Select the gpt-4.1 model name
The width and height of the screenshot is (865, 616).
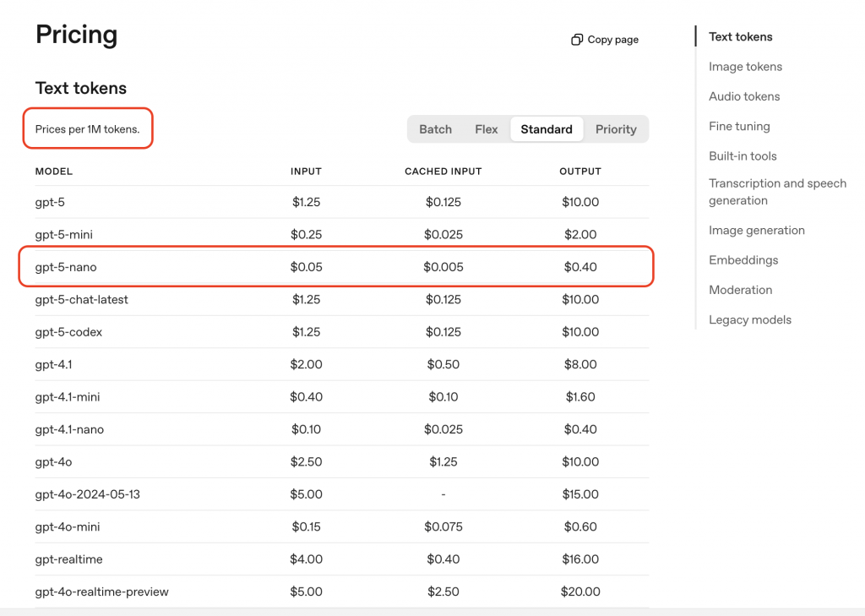click(x=53, y=365)
